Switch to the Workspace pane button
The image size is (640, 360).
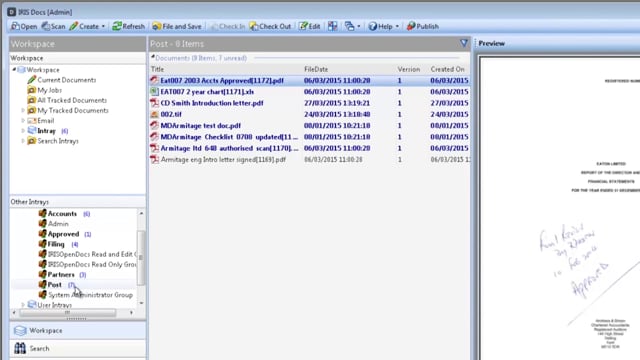78,331
